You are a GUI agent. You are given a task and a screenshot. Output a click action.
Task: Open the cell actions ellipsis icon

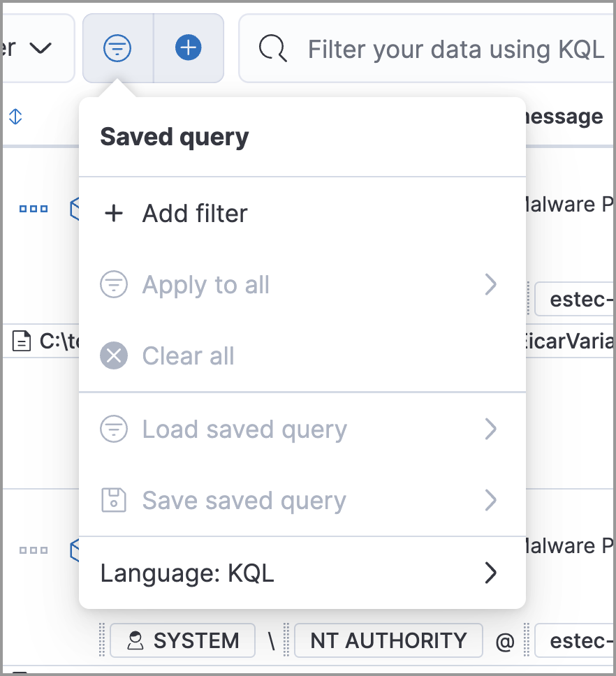[x=33, y=208]
